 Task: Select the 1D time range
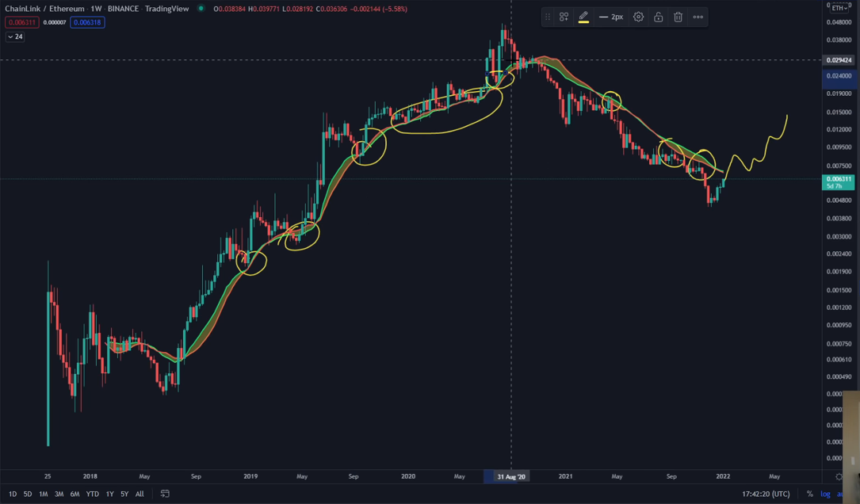pos(13,494)
